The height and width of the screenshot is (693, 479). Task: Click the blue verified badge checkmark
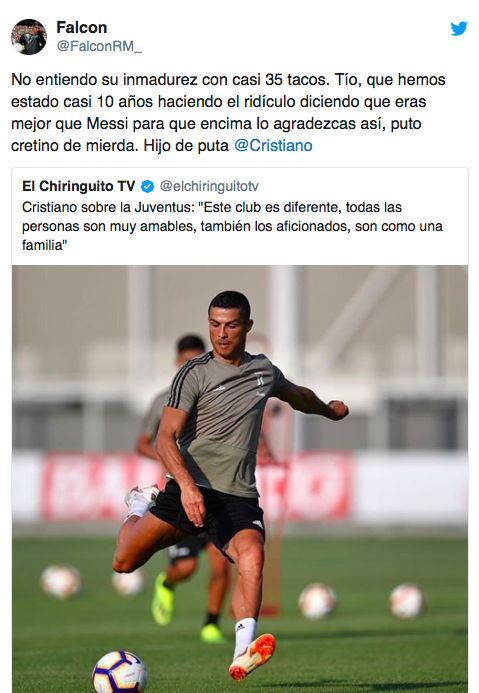click(148, 187)
